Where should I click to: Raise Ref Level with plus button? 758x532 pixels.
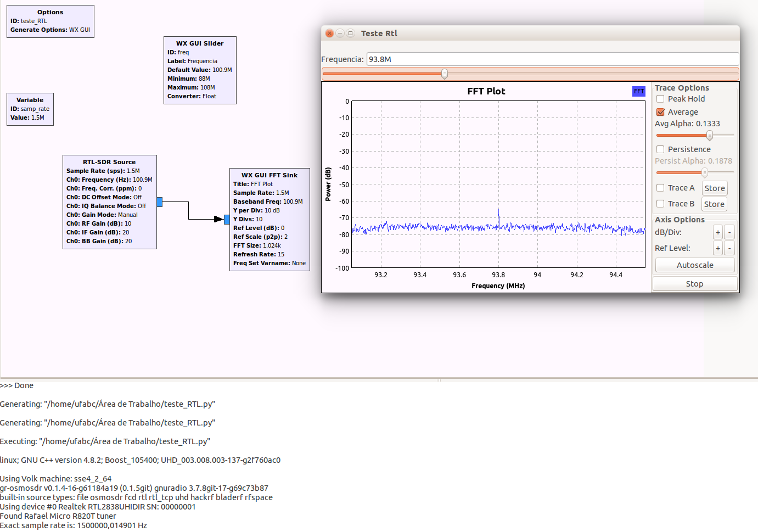717,248
